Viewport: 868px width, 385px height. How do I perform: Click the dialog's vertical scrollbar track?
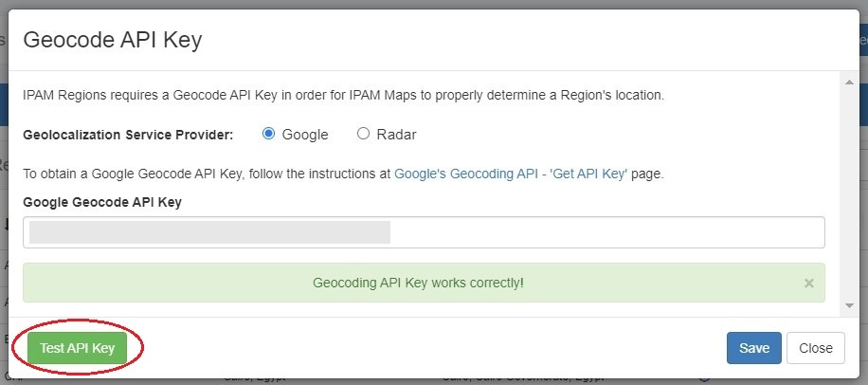850,190
